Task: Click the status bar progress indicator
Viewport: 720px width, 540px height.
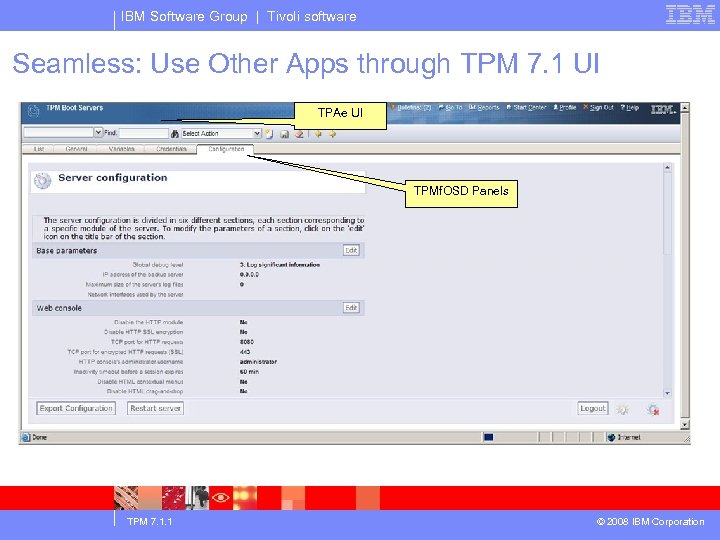Action: (489, 437)
